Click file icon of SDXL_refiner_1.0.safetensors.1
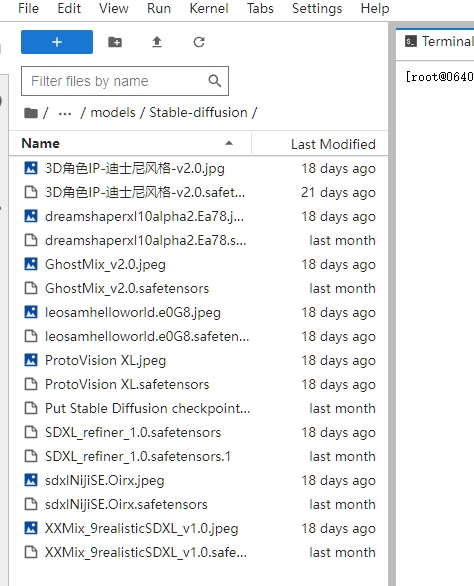Screen dimensions: 474x586 31,456
